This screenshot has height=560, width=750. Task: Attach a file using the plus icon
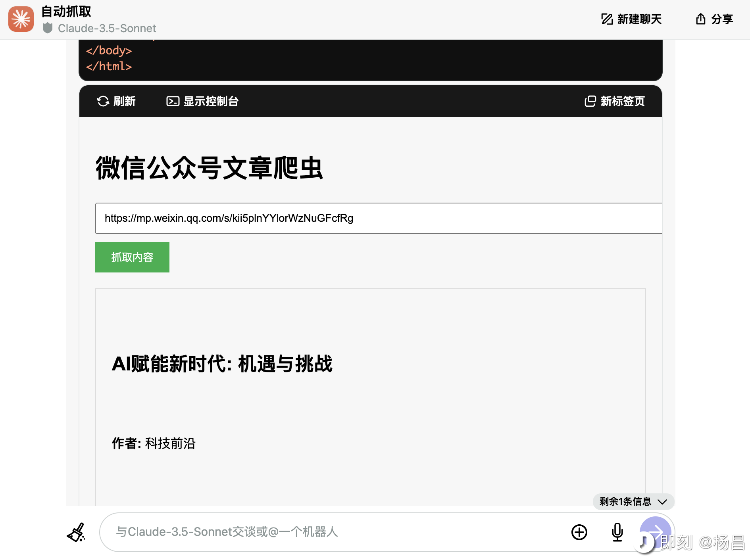pyautogui.click(x=579, y=532)
